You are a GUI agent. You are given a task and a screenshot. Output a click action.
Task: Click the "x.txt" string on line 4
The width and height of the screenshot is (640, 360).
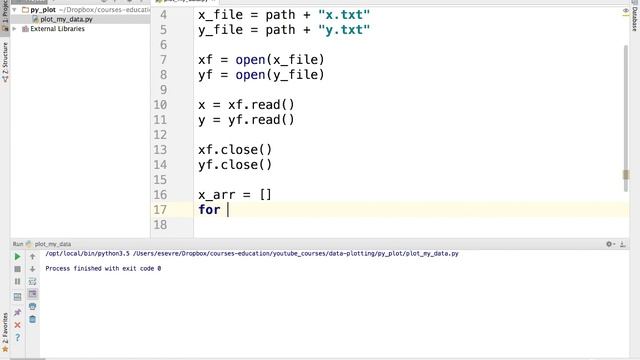pyautogui.click(x=344, y=15)
